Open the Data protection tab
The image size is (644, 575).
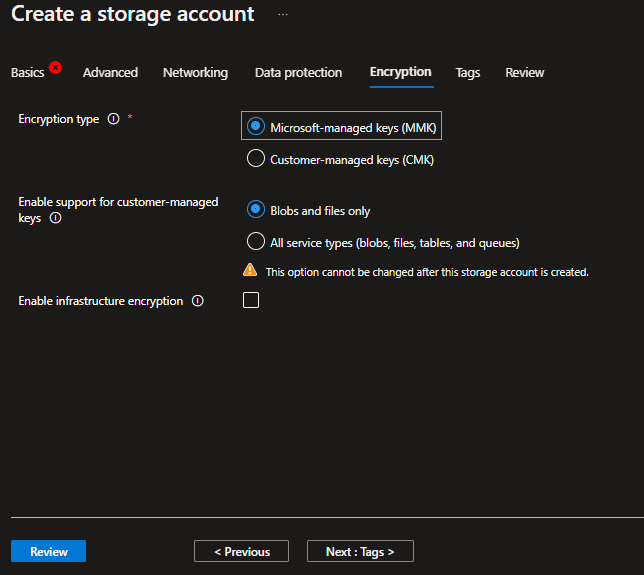pyautogui.click(x=298, y=73)
